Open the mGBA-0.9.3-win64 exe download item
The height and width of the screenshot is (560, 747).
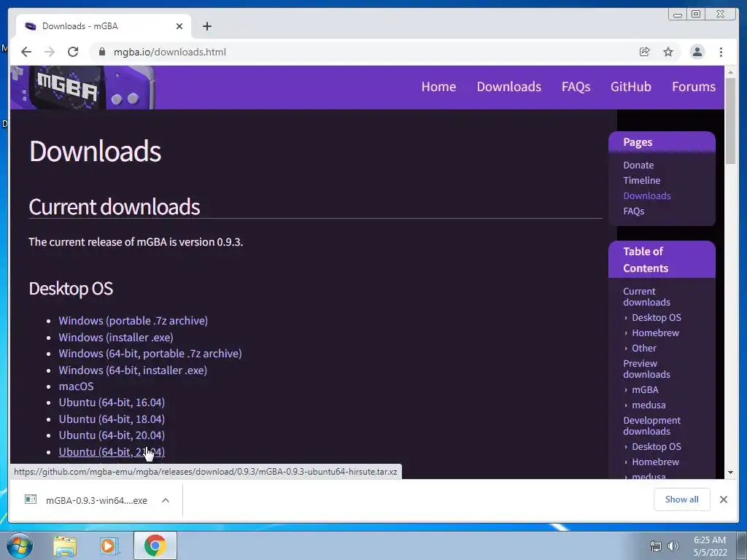point(96,500)
